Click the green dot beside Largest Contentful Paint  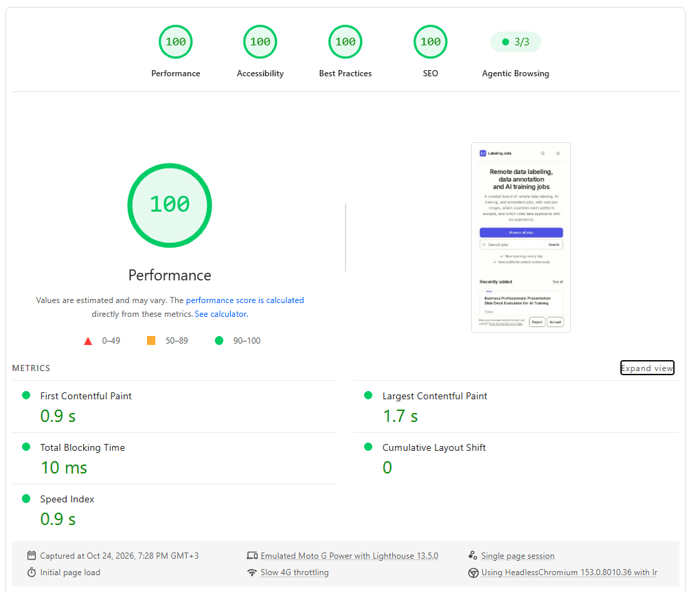(x=368, y=395)
